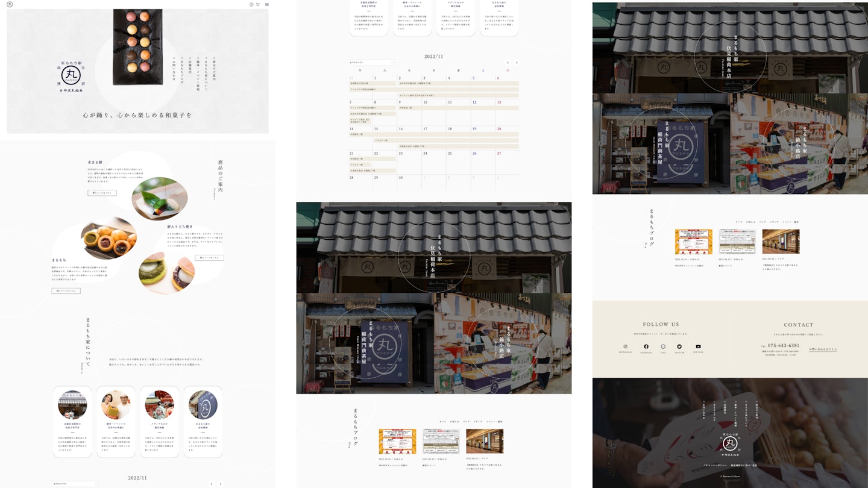The width and height of the screenshot is (868, 488).
Task: Select お問い合わせ in the hero vertical menu
Action: [x=174, y=68]
